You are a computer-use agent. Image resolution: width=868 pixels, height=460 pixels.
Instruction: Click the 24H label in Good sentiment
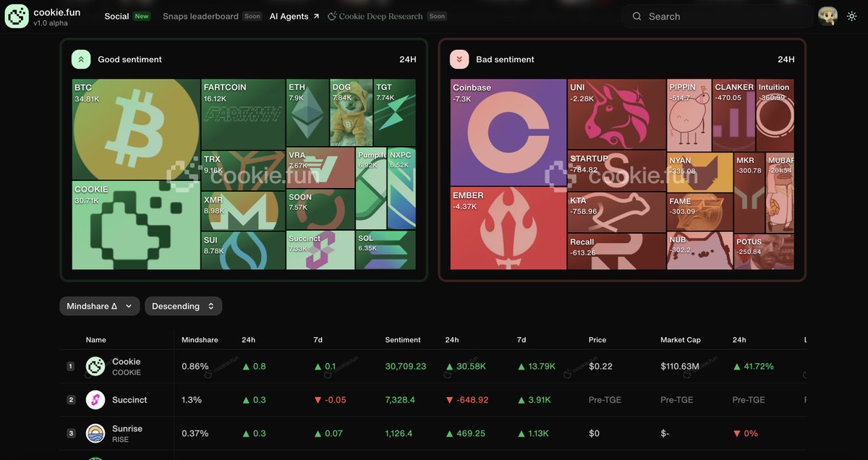pos(408,59)
